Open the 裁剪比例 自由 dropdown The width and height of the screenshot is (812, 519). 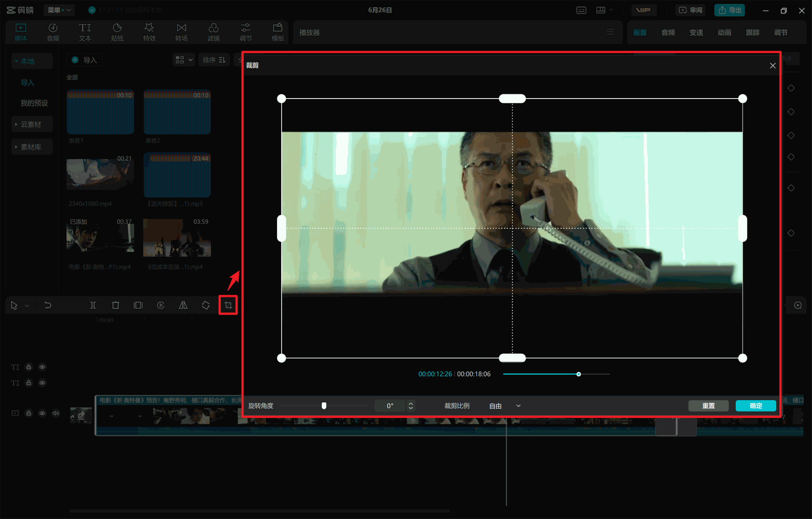click(505, 406)
